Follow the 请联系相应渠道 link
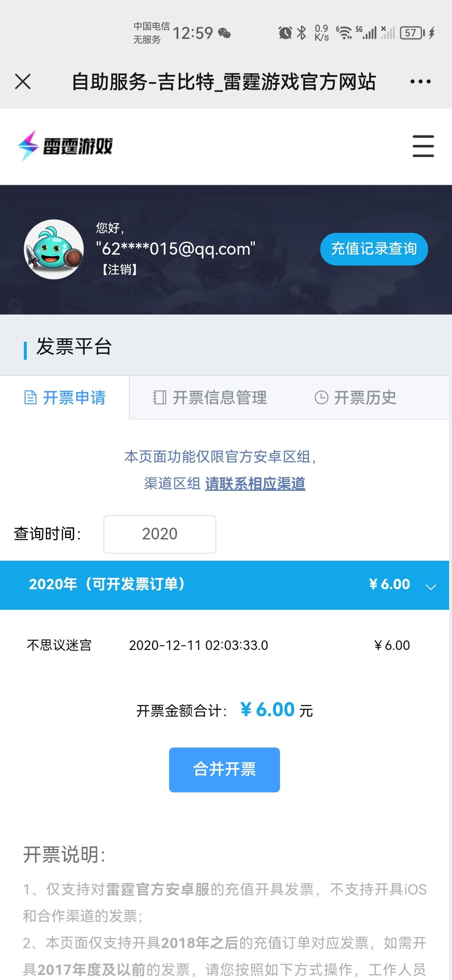This screenshot has width=452, height=980. tap(255, 484)
